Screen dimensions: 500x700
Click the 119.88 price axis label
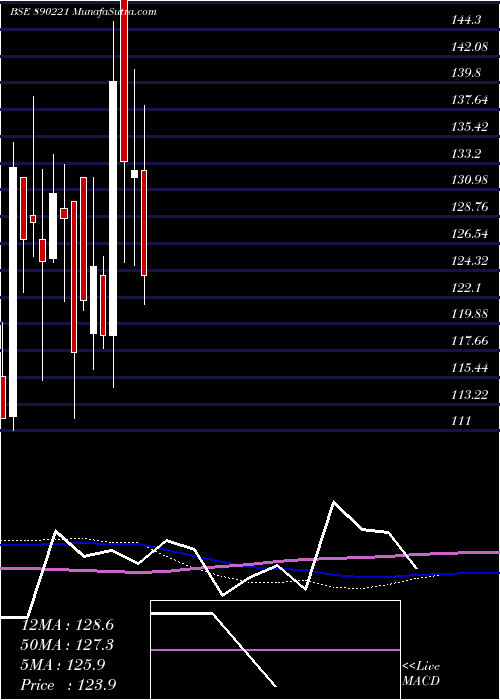470,314
